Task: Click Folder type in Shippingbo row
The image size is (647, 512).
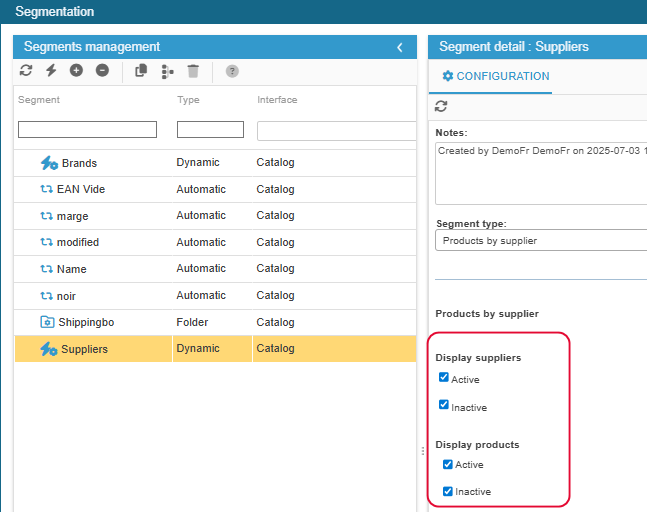Action: click(192, 322)
